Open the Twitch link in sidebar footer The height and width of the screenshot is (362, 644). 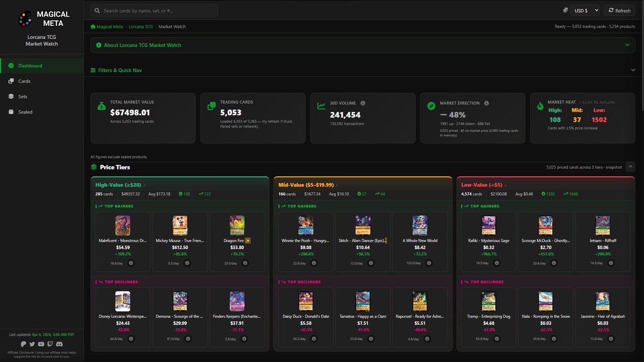tap(50, 344)
